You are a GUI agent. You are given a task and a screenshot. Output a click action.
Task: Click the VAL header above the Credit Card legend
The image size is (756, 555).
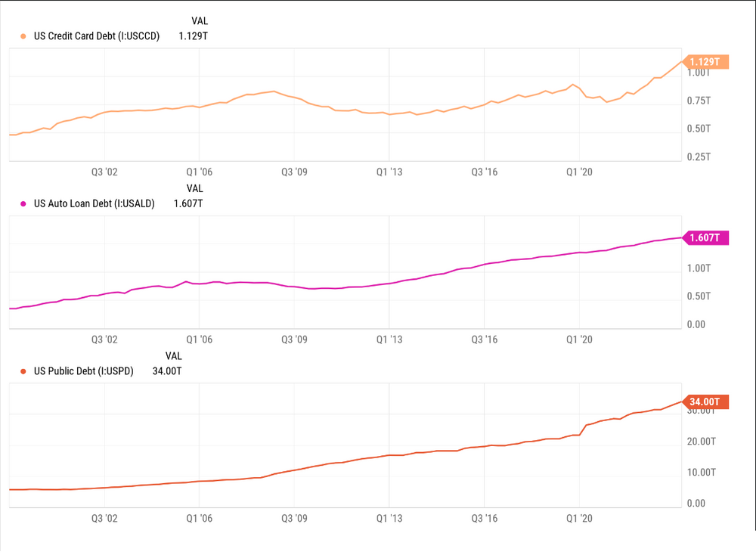[200, 21]
